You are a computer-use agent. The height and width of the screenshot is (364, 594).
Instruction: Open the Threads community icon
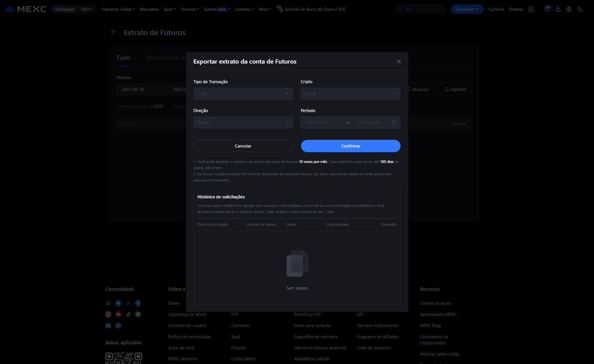[108, 303]
